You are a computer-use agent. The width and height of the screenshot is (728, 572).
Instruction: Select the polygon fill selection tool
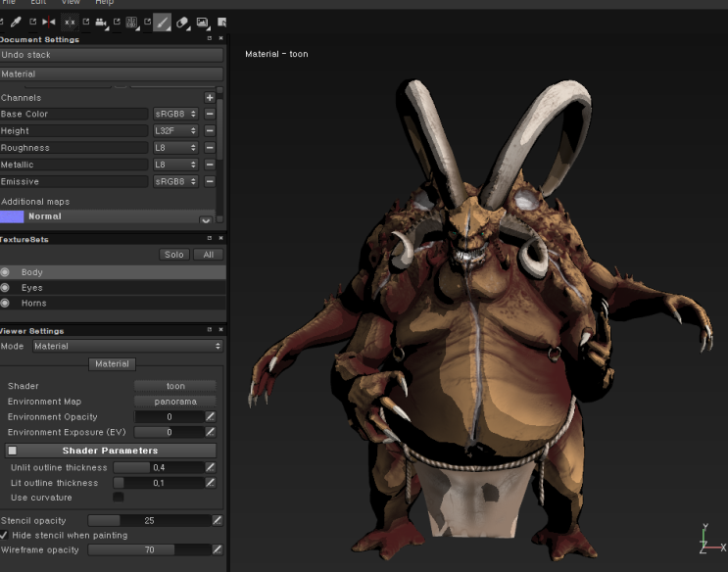[x=222, y=23]
